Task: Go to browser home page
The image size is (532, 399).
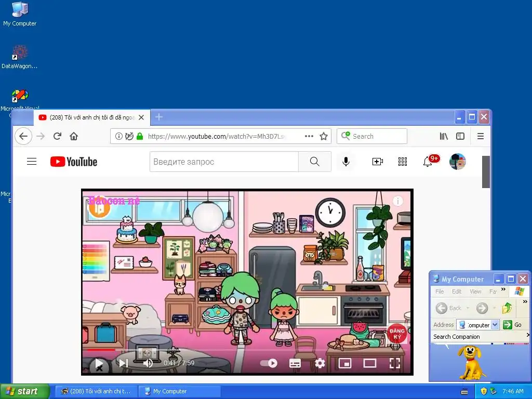Action: pyautogui.click(x=74, y=137)
